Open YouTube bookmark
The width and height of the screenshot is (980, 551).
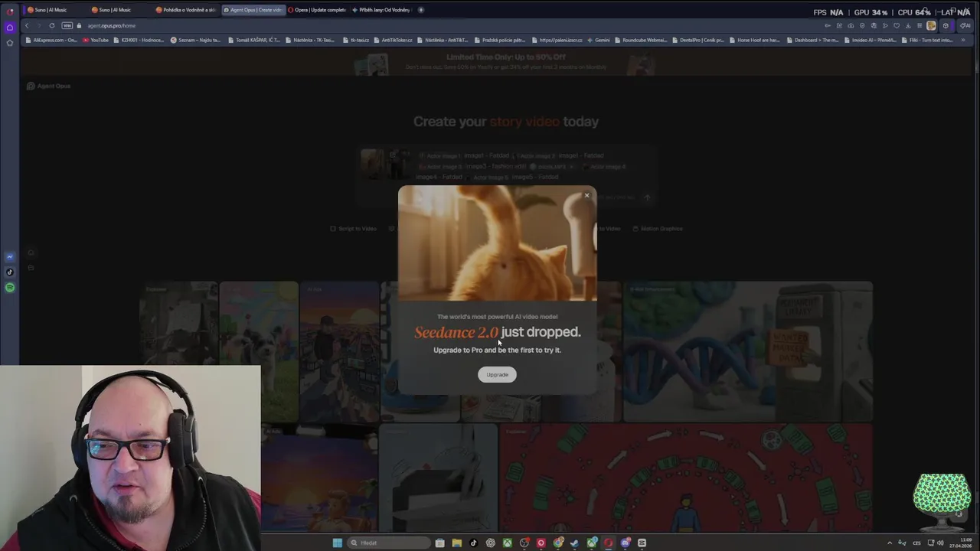[x=96, y=40]
